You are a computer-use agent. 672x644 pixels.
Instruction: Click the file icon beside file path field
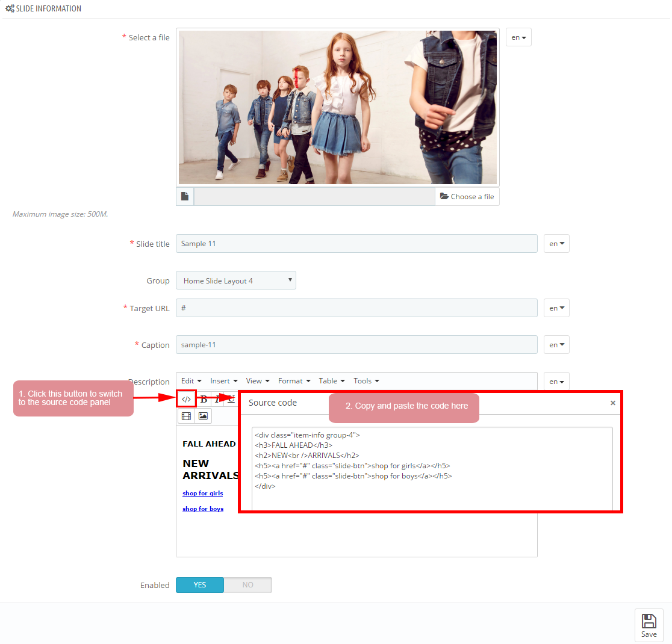click(x=185, y=196)
